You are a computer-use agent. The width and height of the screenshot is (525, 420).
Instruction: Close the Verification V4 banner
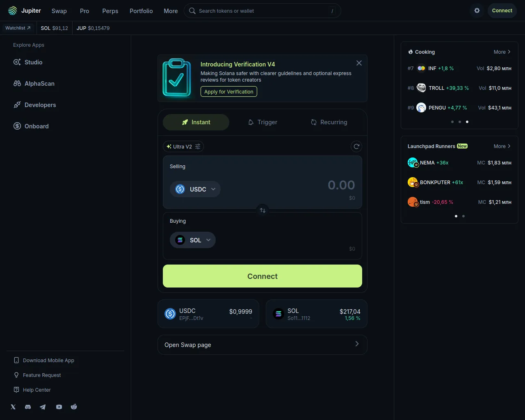pos(359,63)
